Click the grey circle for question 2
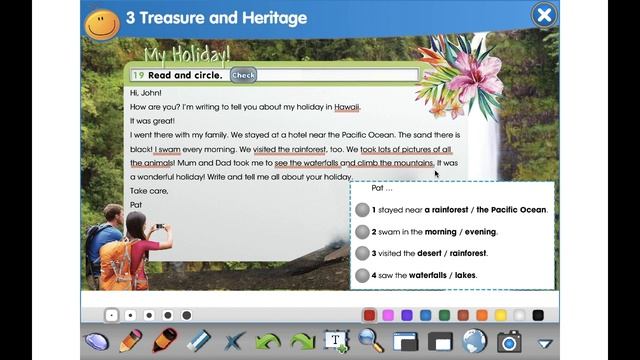Viewport: 640px width, 360px height. [x=362, y=232]
